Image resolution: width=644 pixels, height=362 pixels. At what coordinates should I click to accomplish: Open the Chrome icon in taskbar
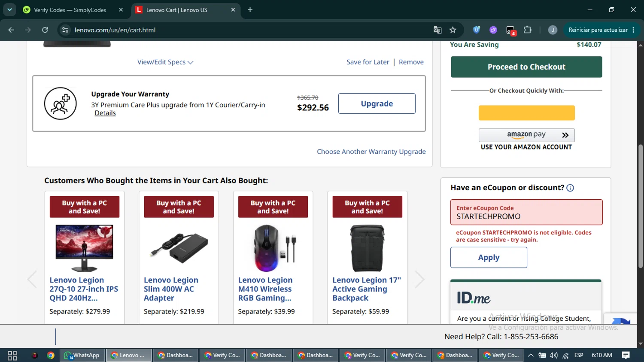tap(51, 356)
